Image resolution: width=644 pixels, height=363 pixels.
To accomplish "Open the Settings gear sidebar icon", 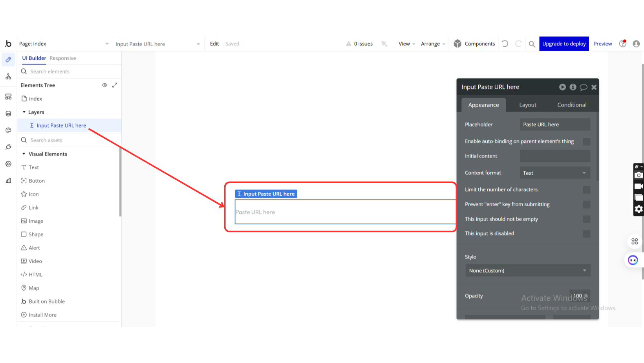I will 8,164.
